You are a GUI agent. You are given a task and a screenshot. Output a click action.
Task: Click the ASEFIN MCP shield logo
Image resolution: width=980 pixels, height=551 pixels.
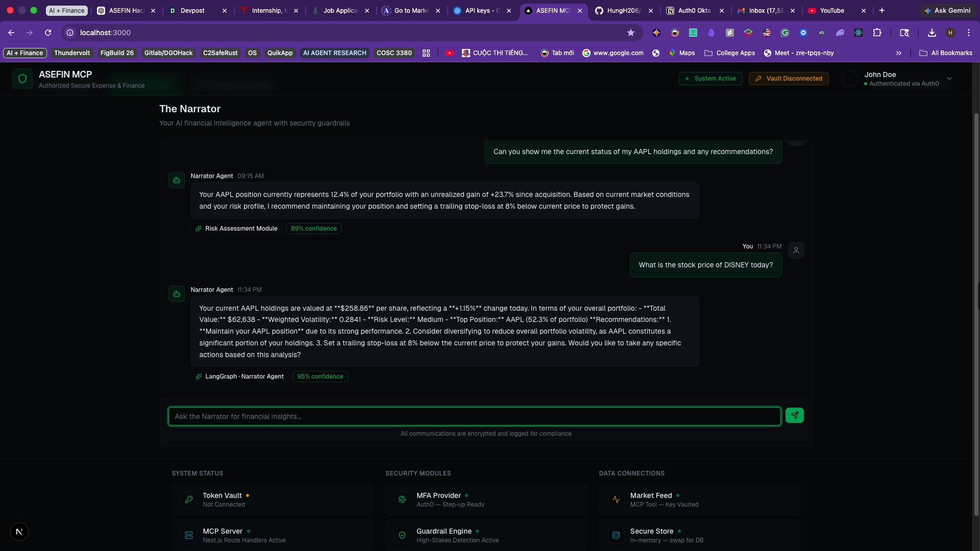click(22, 79)
